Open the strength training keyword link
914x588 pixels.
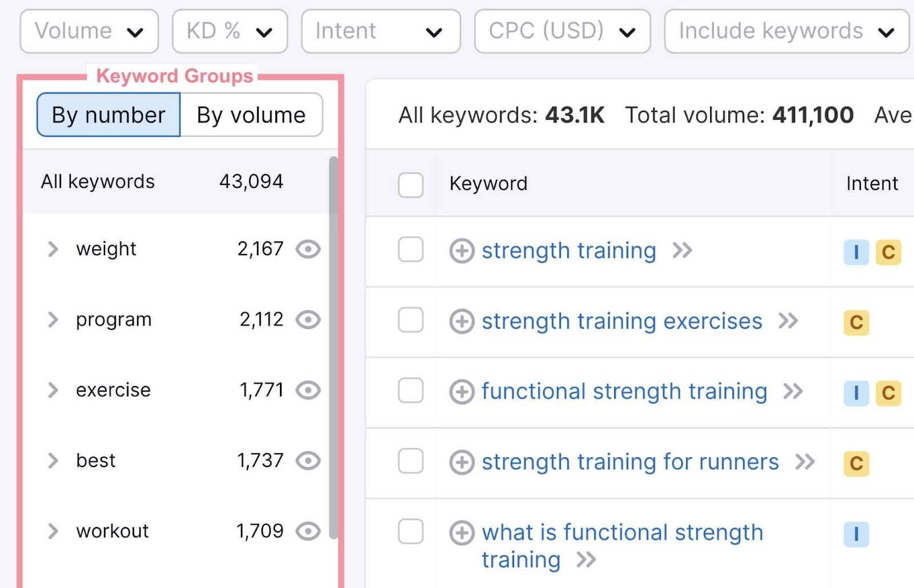click(568, 250)
